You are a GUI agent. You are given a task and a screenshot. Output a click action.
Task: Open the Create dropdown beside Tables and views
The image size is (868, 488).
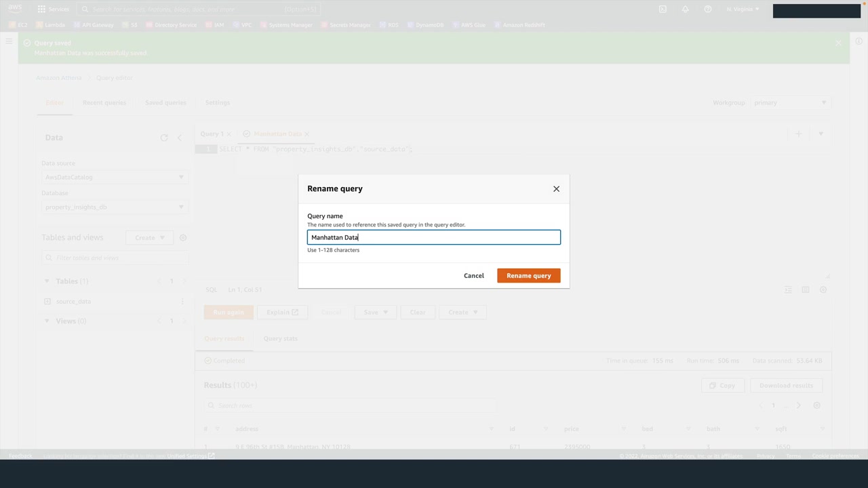click(x=149, y=238)
